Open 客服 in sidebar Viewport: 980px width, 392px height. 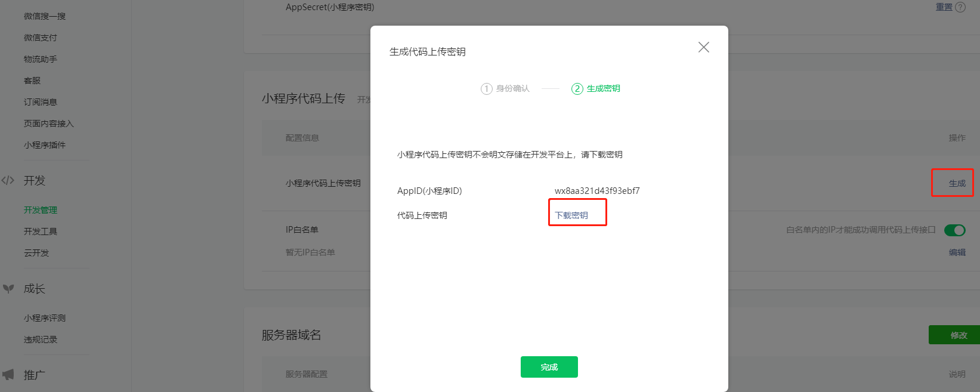[x=32, y=81]
